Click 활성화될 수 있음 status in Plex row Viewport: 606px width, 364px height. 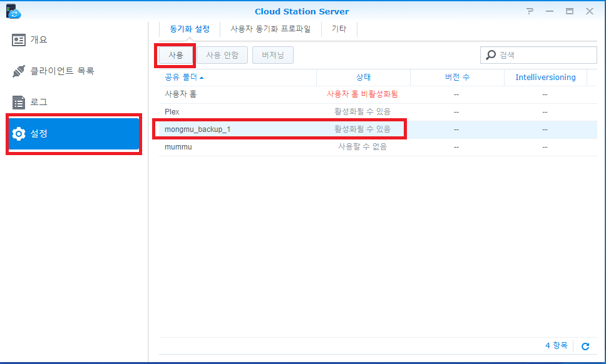(362, 111)
